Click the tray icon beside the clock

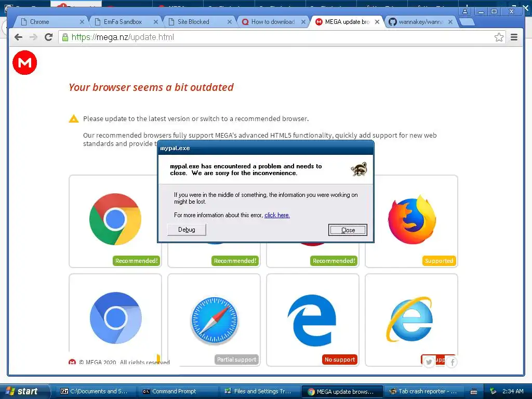point(494,391)
